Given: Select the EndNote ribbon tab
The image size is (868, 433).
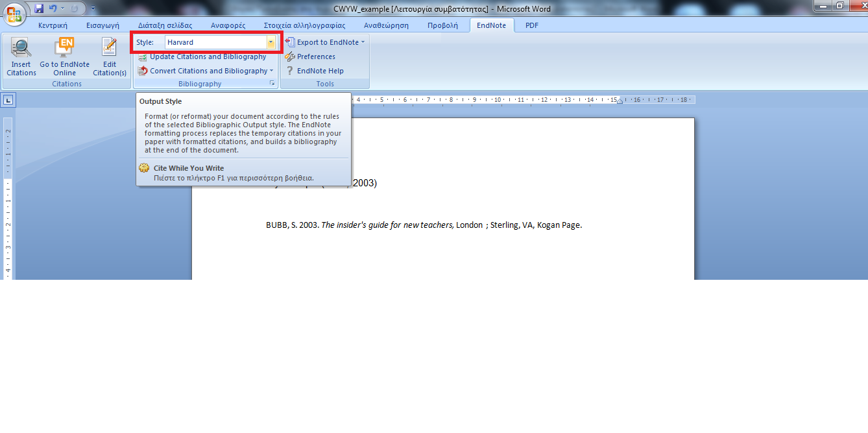Looking at the screenshot, I should pos(492,25).
